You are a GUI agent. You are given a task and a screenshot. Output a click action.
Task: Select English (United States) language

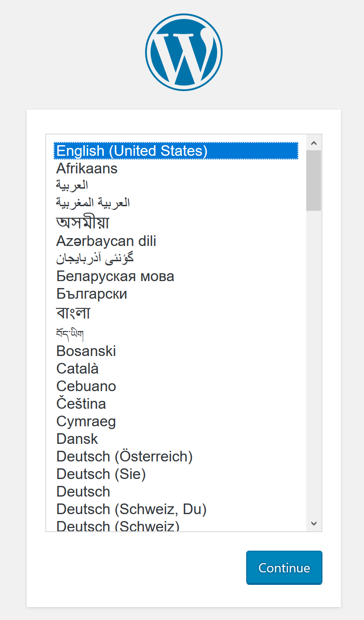click(x=176, y=151)
